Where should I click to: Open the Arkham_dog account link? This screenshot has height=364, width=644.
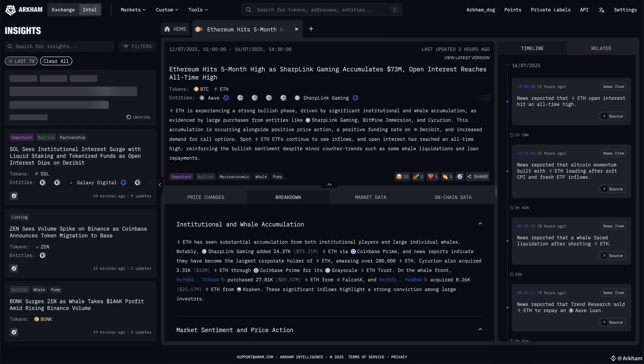tap(481, 10)
